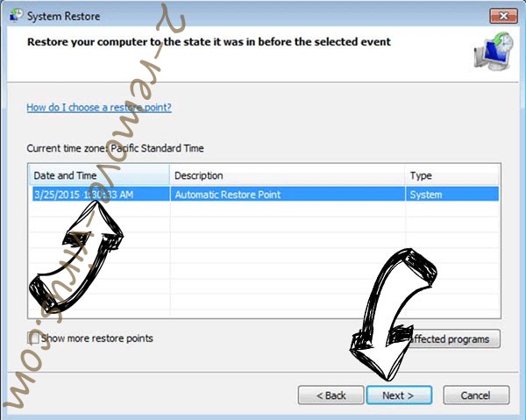The height and width of the screenshot is (420, 526).
Task: Sort by the Description column header
Action: 288,175
